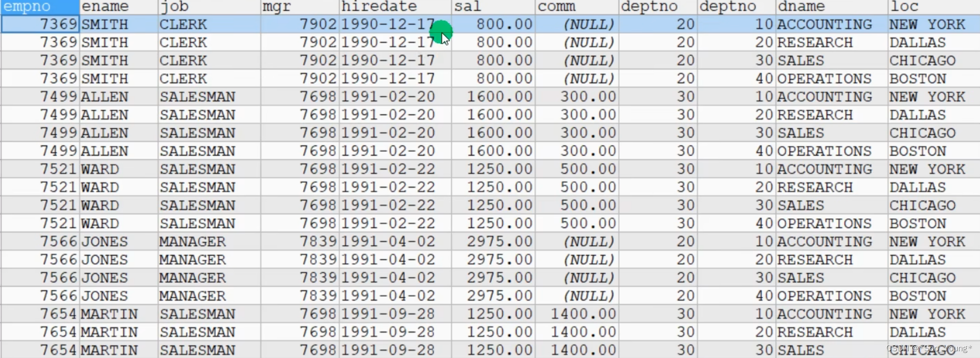Click the comm column header
Viewport: 980px width, 358px height.
pos(577,7)
